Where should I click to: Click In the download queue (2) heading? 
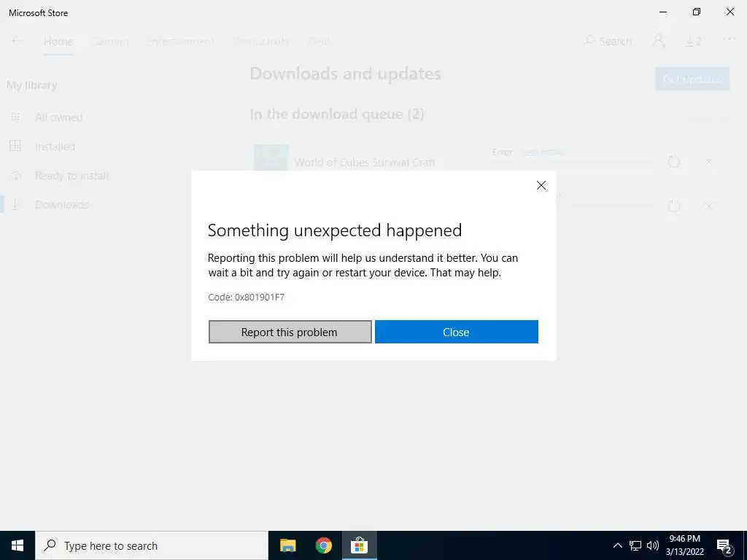[x=337, y=114]
